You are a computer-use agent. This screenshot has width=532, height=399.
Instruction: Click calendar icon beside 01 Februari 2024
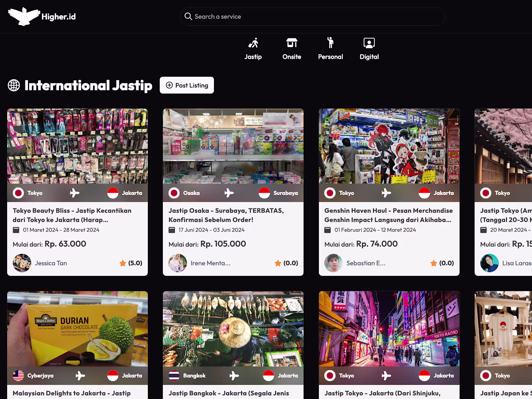point(328,230)
